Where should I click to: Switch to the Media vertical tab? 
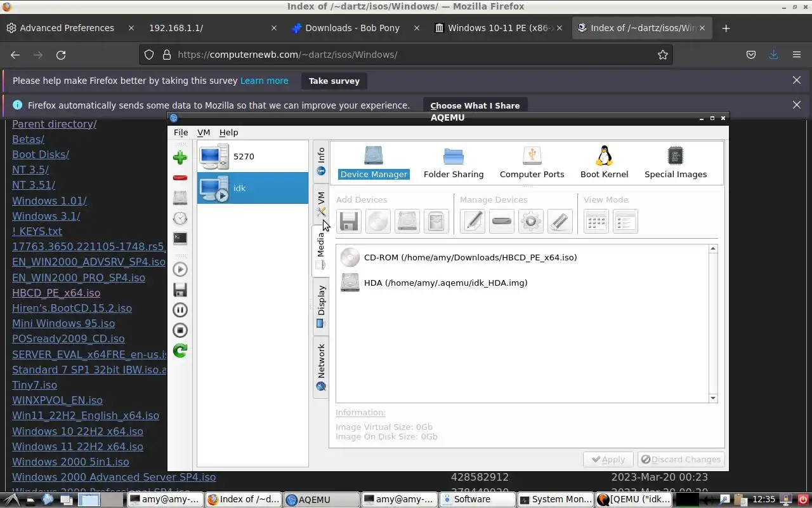coord(321,251)
